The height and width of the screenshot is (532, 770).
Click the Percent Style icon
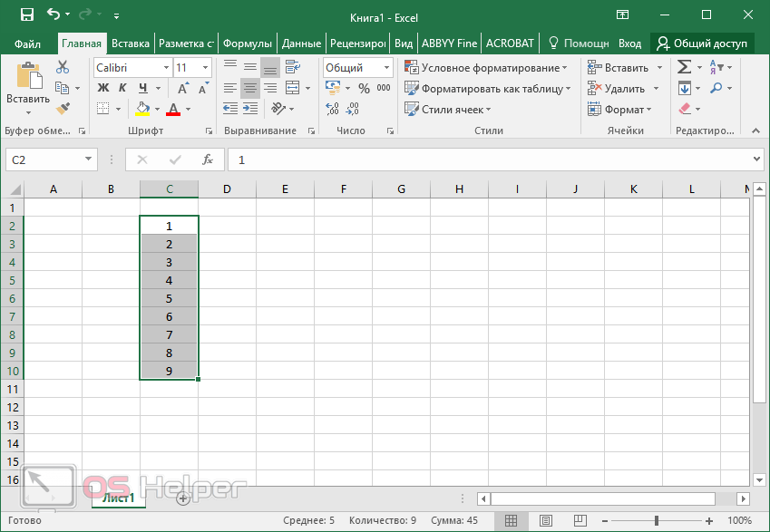(x=364, y=89)
